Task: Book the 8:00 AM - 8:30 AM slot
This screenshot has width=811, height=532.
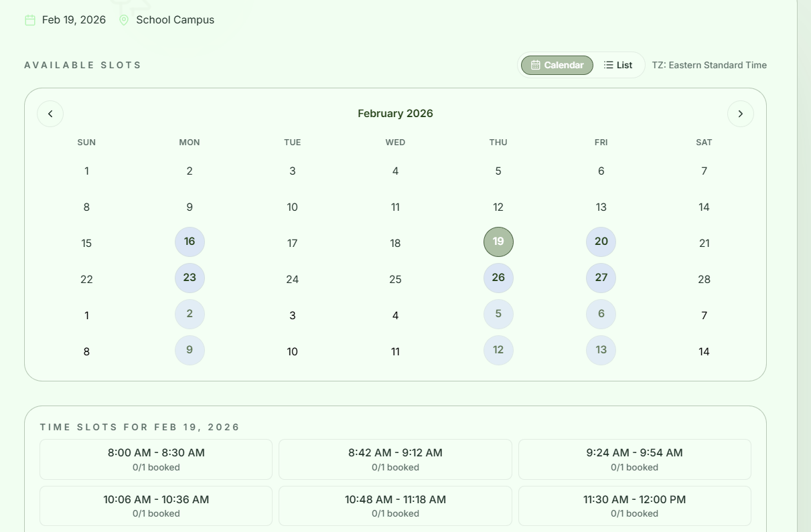Action: (x=156, y=459)
